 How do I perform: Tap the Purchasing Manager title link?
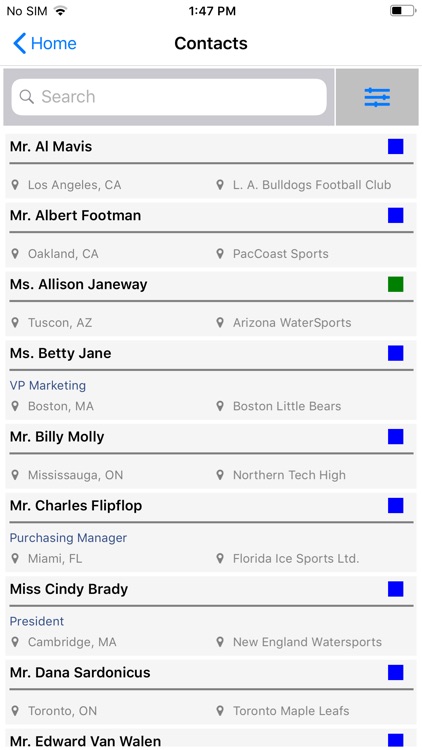pos(68,538)
